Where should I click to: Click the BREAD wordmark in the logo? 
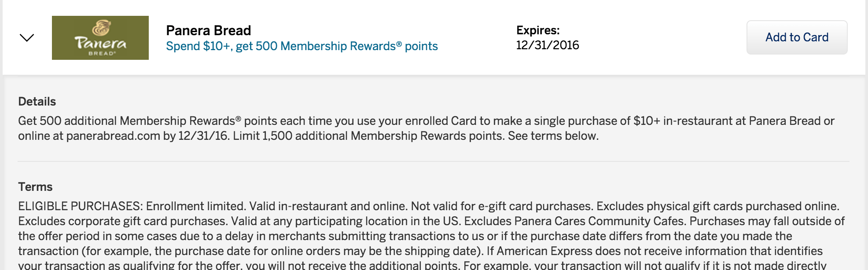(102, 54)
